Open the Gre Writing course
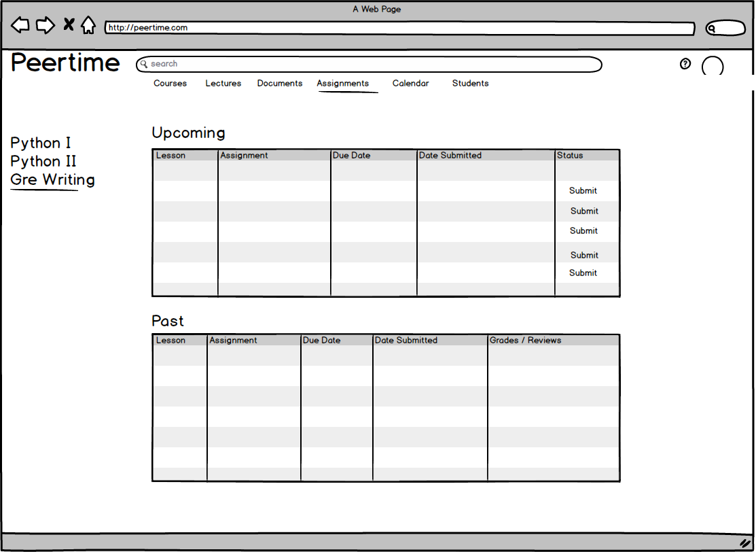756x552 pixels. point(52,180)
